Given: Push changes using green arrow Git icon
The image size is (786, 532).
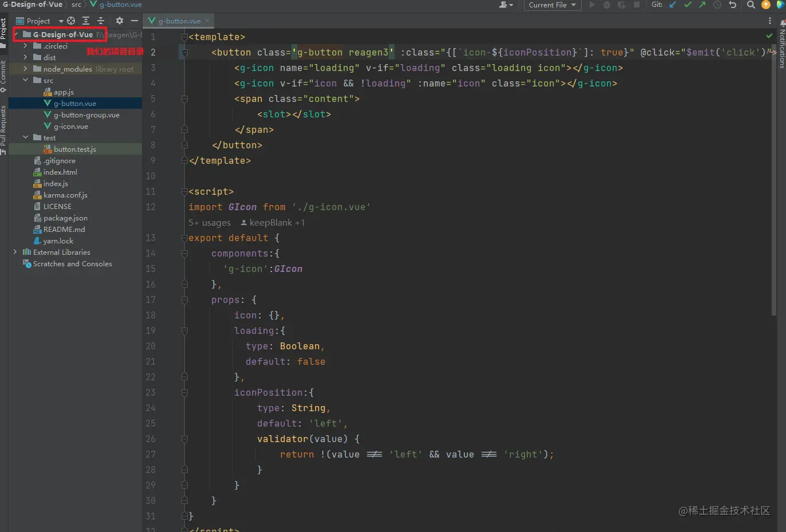Looking at the screenshot, I should click(x=702, y=5).
